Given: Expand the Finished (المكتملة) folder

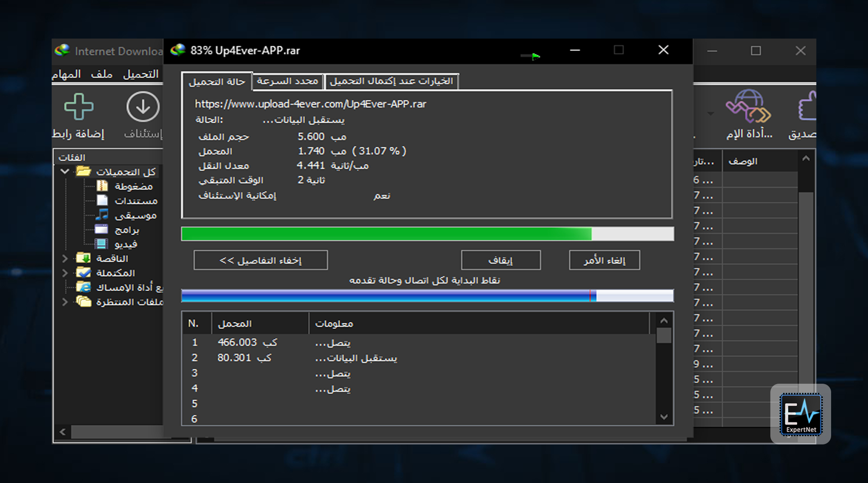Looking at the screenshot, I should tap(65, 273).
